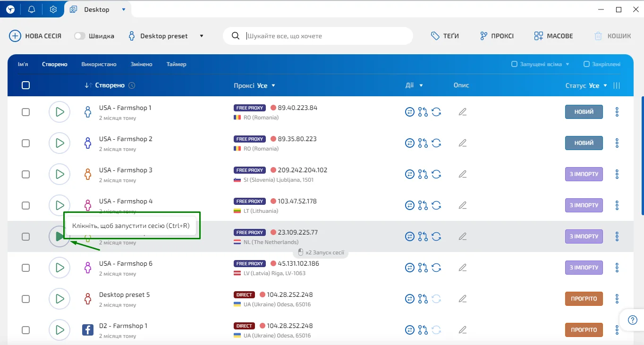Click the Facebook icon of D2 - Farmshop 1
This screenshot has width=644, height=345.
(88, 330)
